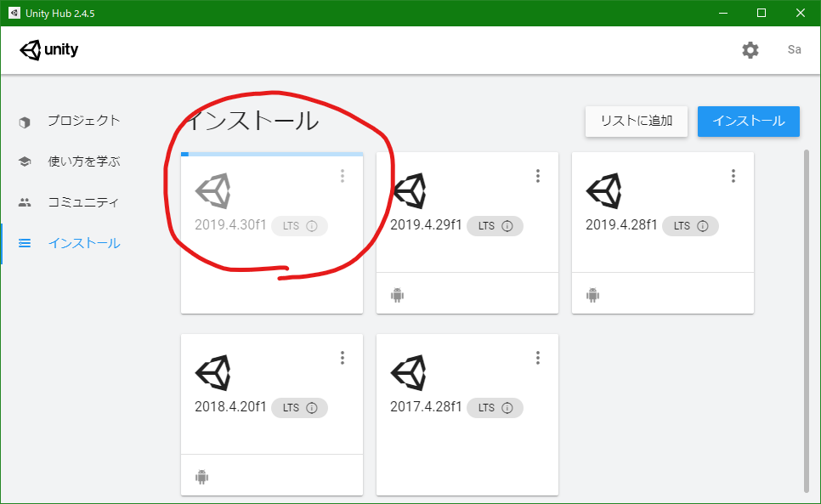
Task: Click the Android module icon on 2019.4.29f1
Action: pos(398,295)
